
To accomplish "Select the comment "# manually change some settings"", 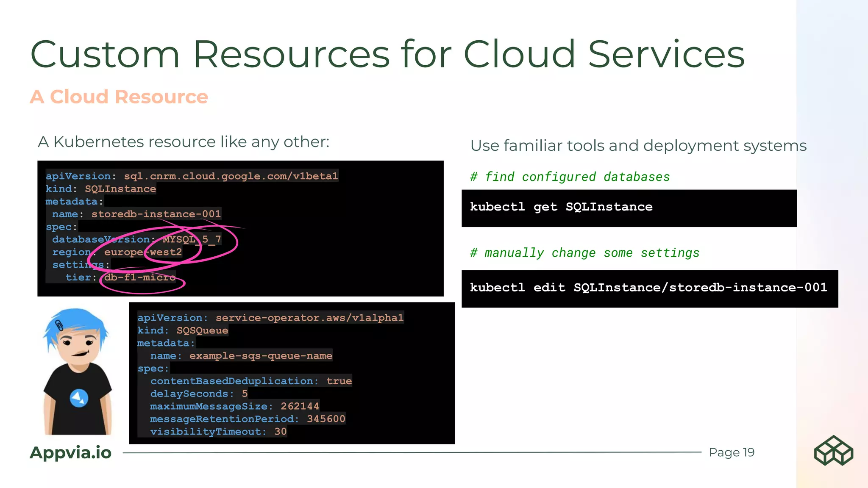I will click(x=585, y=253).
